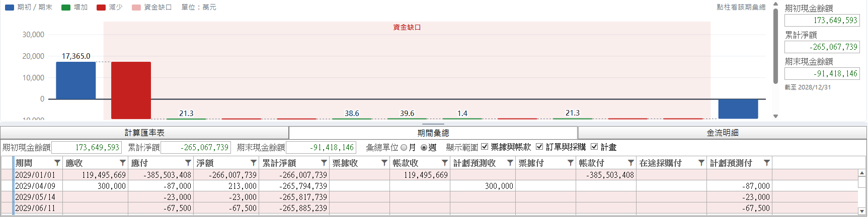
Task: Open filter icon on 應收 column
Action: (x=123, y=163)
